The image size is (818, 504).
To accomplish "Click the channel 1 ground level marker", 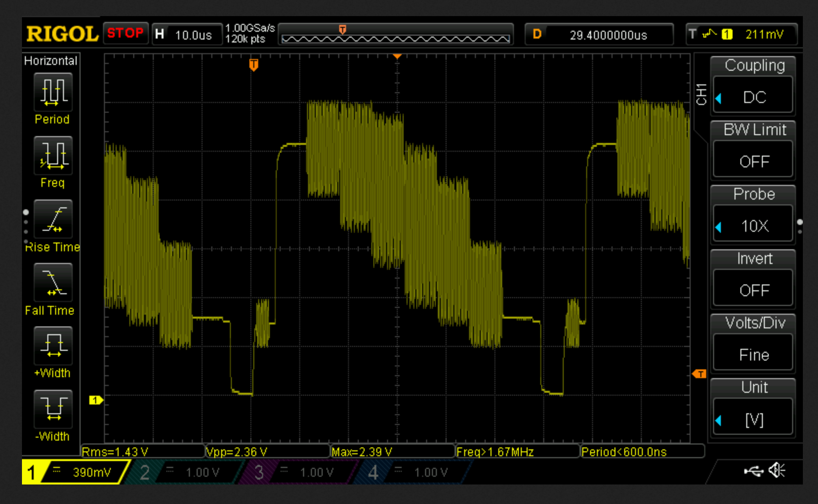I will (x=96, y=400).
